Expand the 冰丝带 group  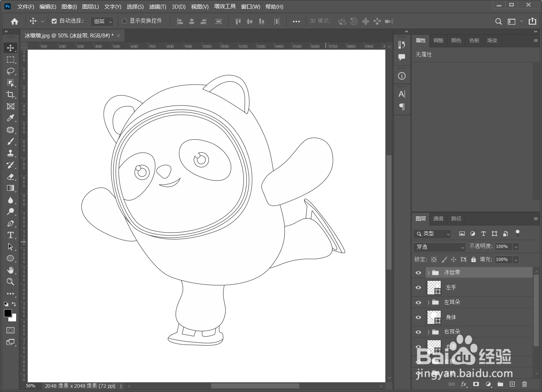[428, 273]
